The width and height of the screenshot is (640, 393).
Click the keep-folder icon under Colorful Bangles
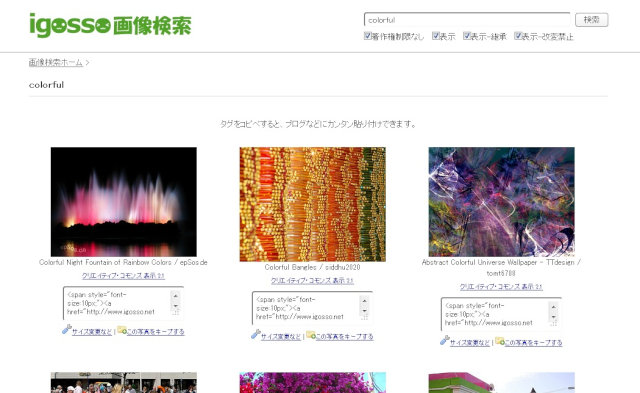pyautogui.click(x=311, y=335)
